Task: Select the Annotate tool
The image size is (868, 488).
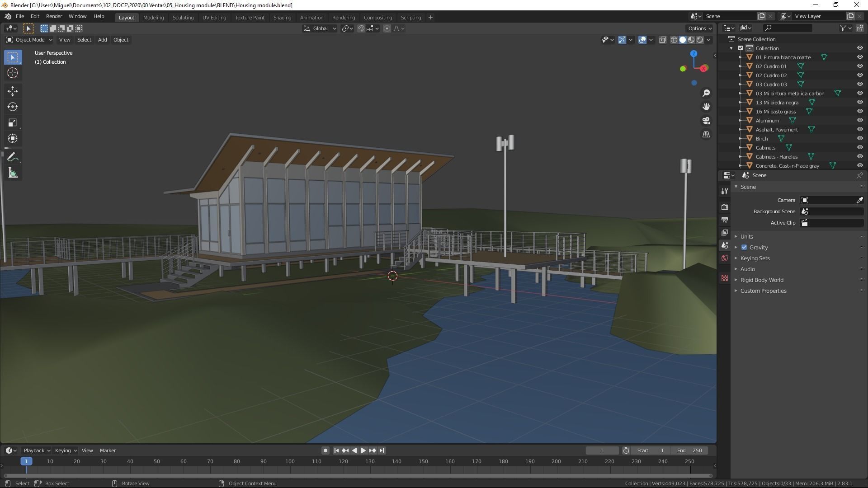Action: tap(13, 157)
